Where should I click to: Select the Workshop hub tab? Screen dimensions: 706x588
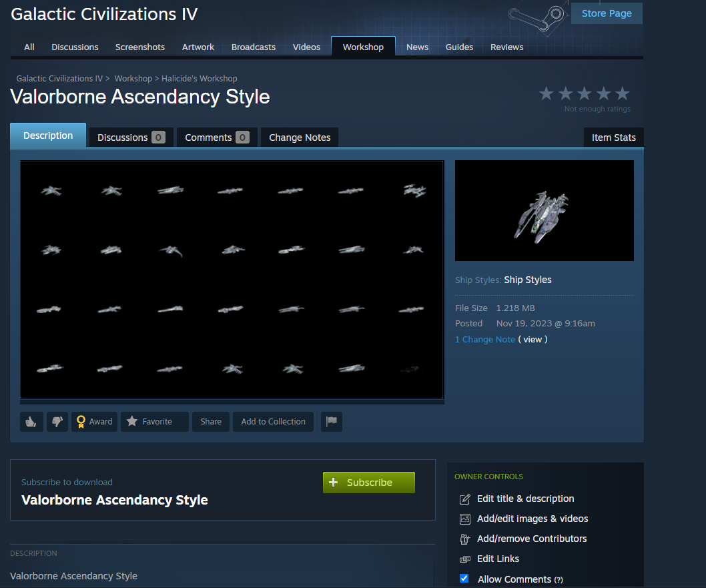[364, 47]
